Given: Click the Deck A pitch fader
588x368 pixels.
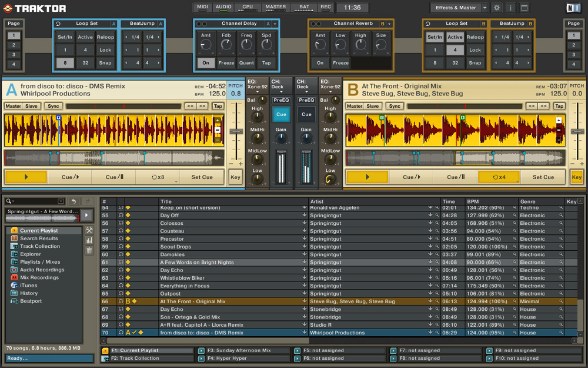Looking at the screenshot, I should click(x=236, y=130).
